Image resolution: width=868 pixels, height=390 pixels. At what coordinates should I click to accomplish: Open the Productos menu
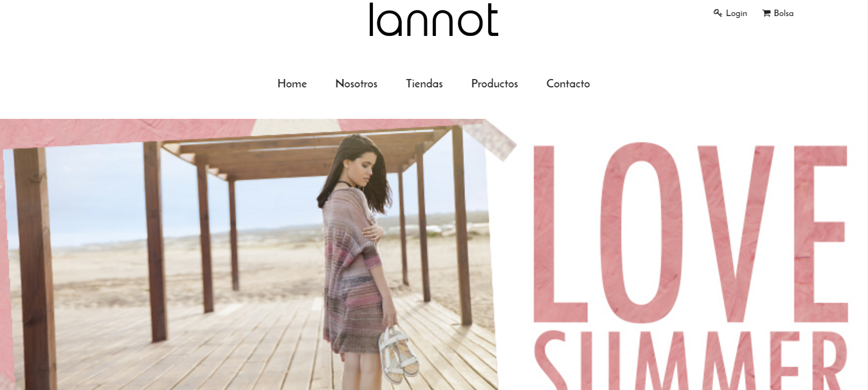click(494, 84)
